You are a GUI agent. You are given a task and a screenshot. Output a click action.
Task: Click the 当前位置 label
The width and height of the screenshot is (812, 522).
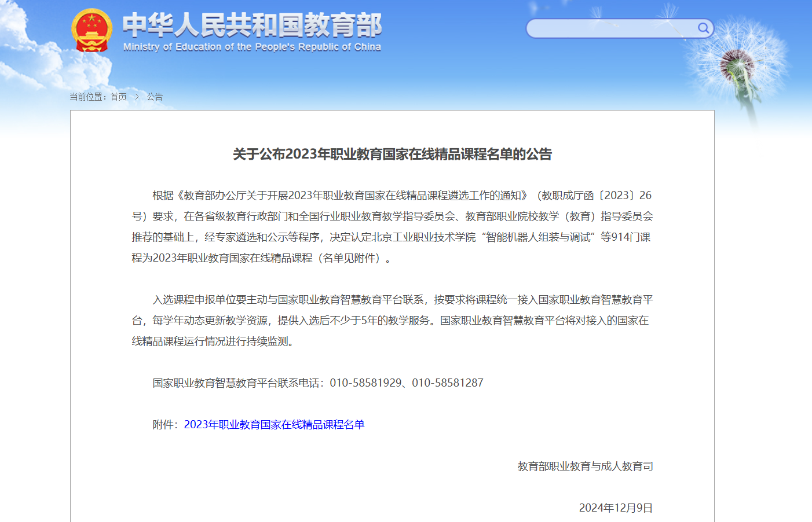(87, 97)
